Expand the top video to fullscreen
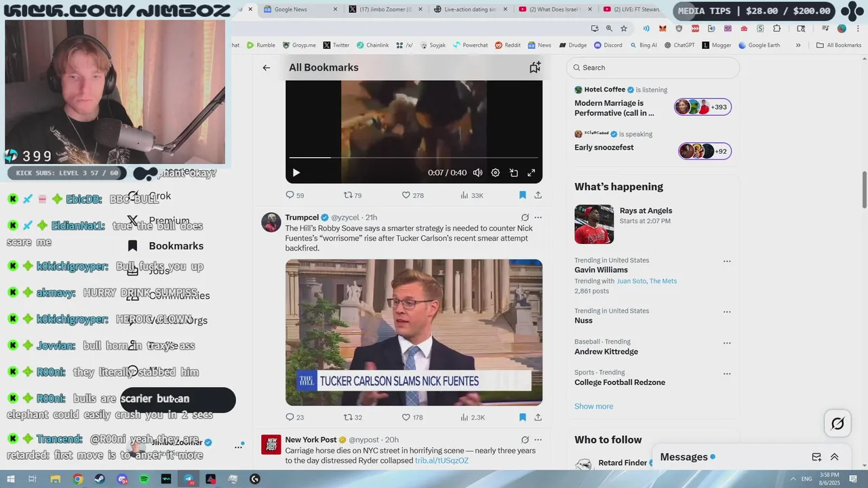The width and height of the screenshot is (868, 488). tap(532, 173)
